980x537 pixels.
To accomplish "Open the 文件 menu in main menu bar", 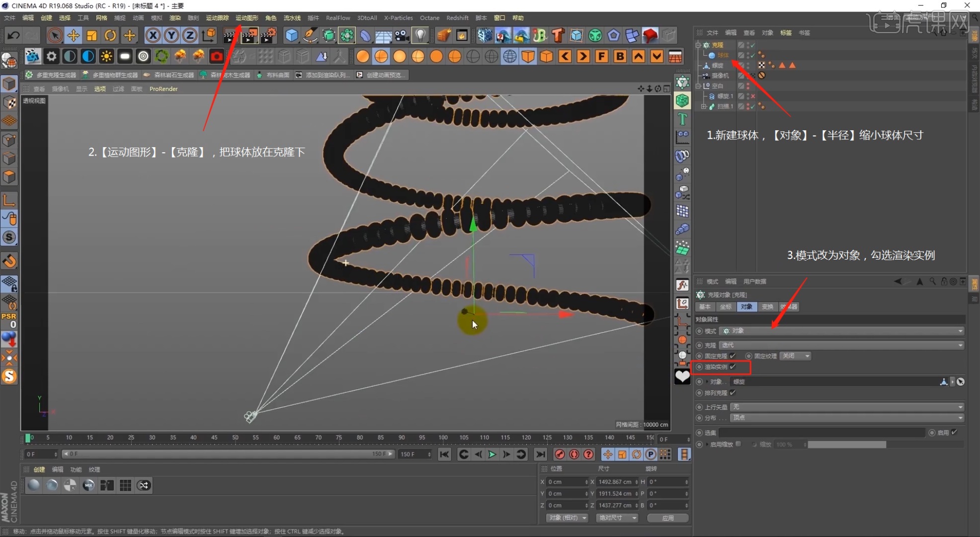I will pos(9,18).
